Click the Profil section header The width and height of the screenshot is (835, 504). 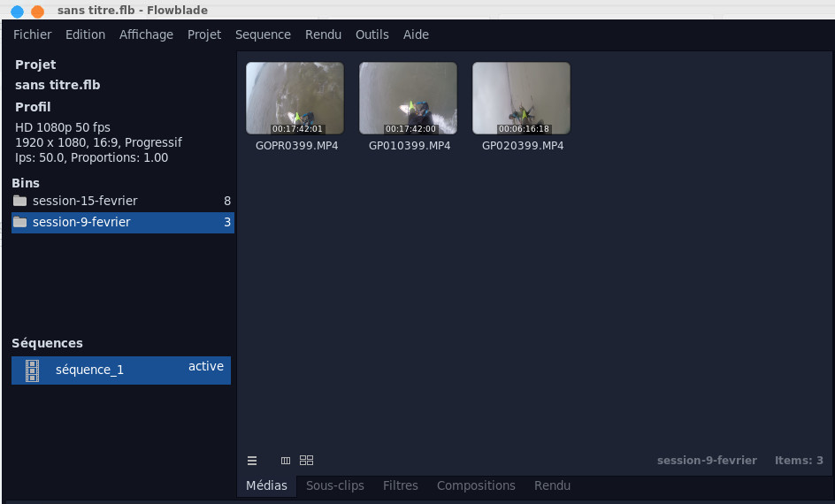pos(33,107)
